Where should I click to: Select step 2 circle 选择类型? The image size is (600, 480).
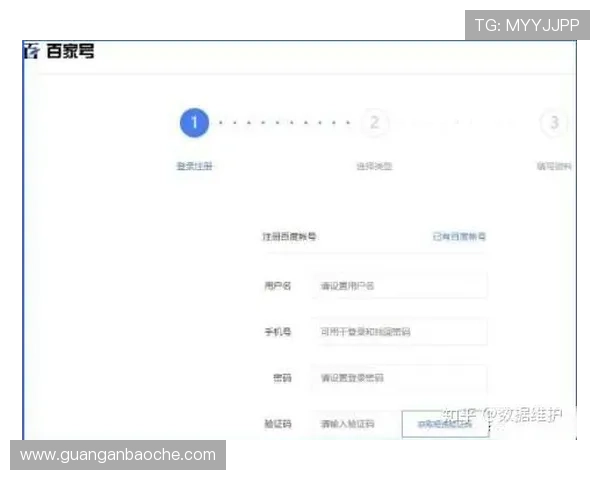tap(375, 123)
